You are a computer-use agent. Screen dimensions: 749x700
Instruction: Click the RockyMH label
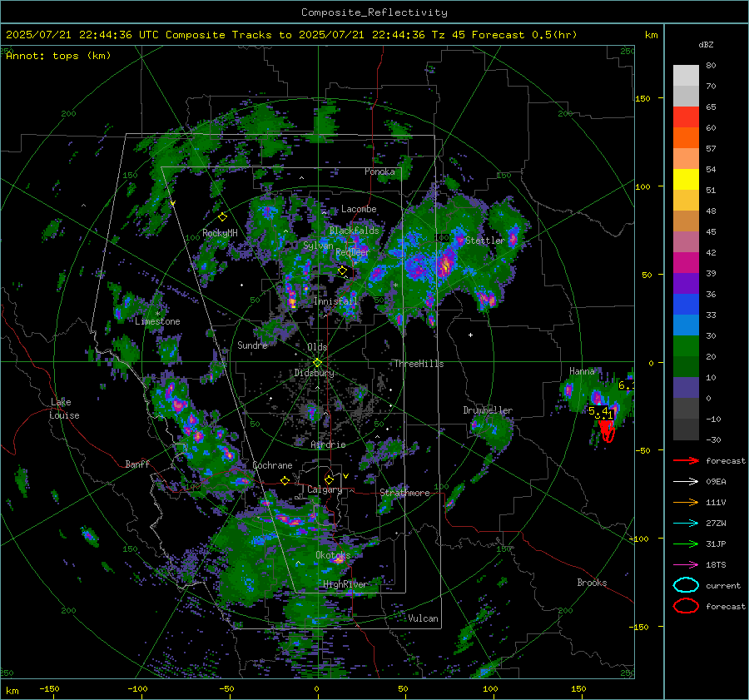(220, 233)
